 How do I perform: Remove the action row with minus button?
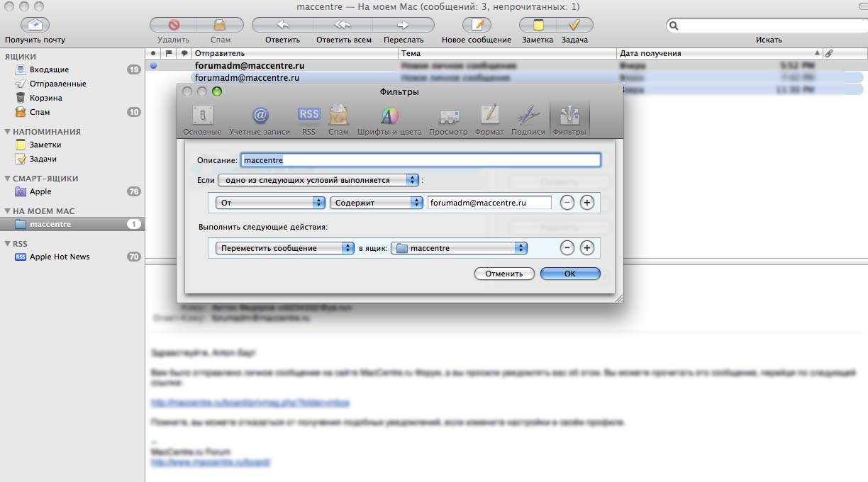[x=567, y=248]
